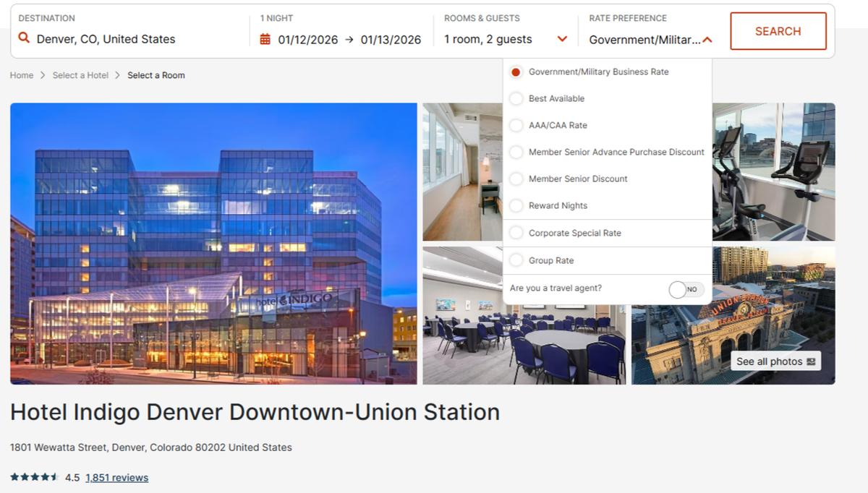Go to Home breadcrumb link
The width and height of the screenshot is (868, 493).
tap(22, 75)
